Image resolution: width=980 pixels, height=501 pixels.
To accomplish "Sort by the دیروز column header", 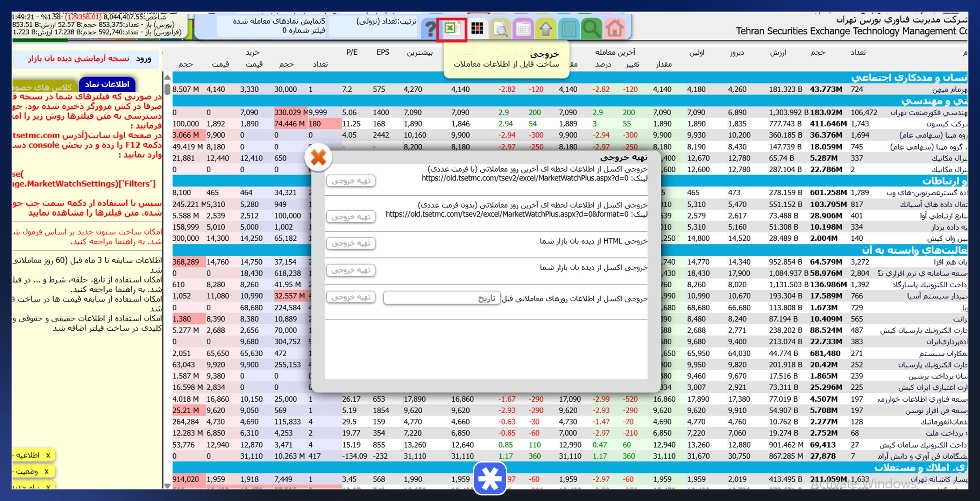I will click(x=737, y=52).
